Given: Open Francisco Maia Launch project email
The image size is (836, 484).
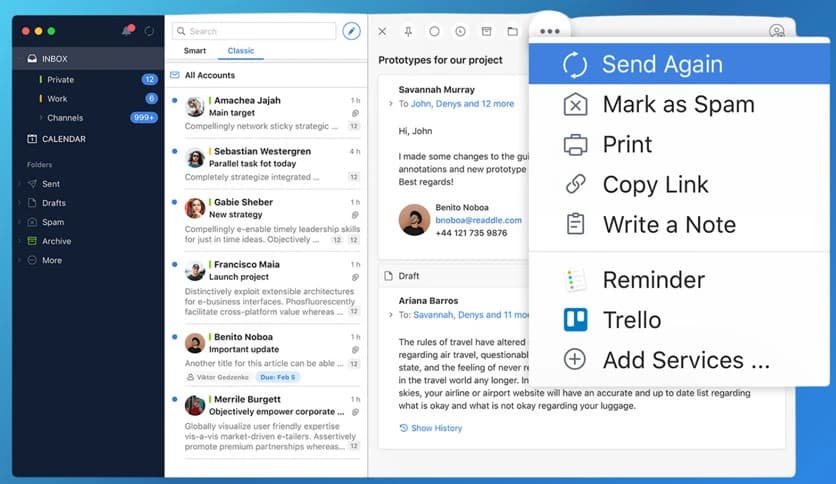Looking at the screenshot, I should (x=266, y=288).
